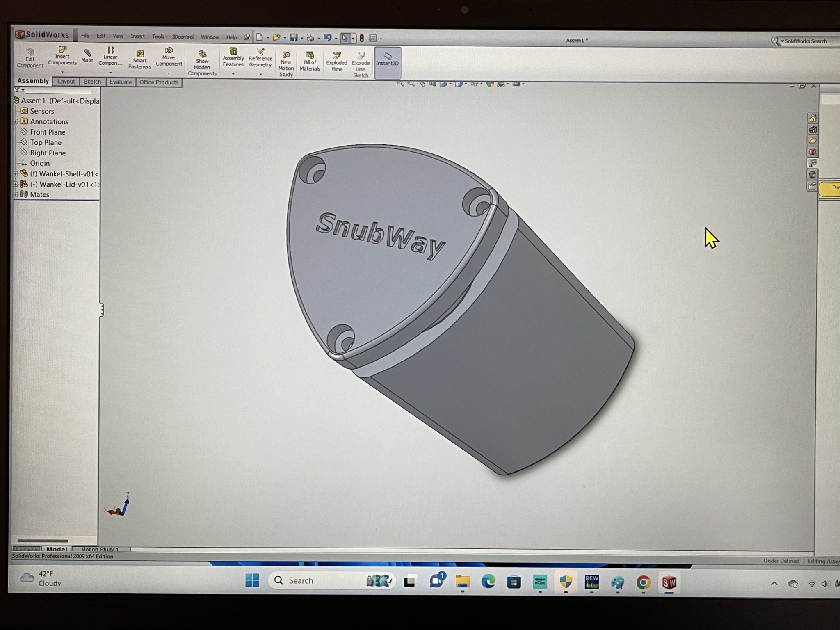Screen dimensions: 840x630
Task: Switch to the Sketch tab
Action: point(92,82)
